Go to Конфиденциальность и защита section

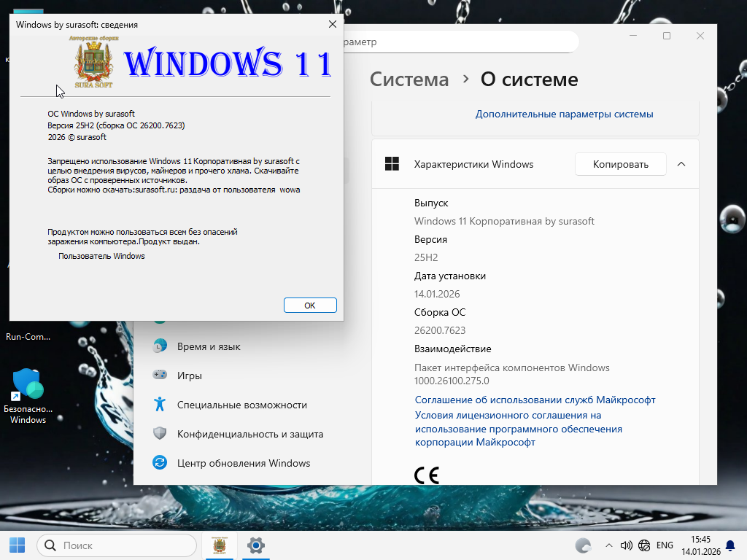249,434
